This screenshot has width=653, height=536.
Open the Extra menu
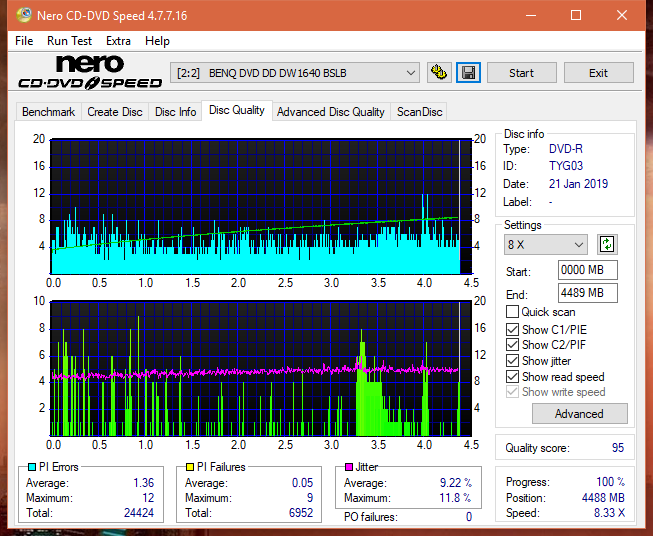(x=118, y=41)
